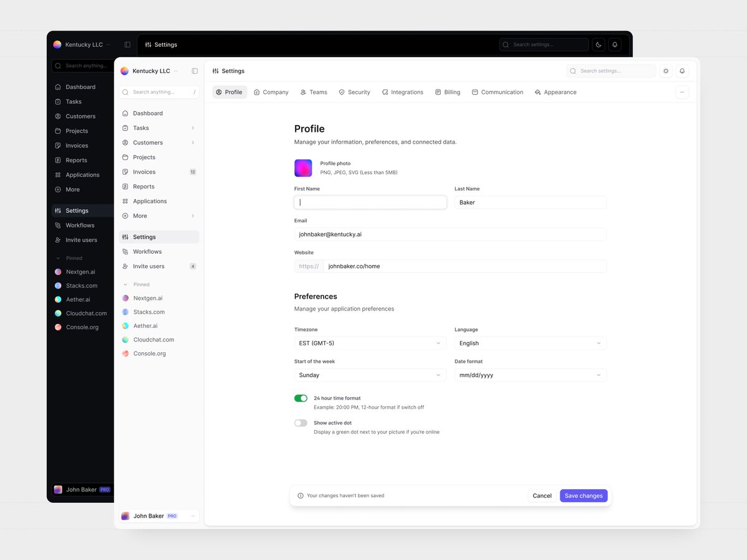Image resolution: width=747 pixels, height=560 pixels.
Task: Switch to the Billing tab
Action: point(448,92)
